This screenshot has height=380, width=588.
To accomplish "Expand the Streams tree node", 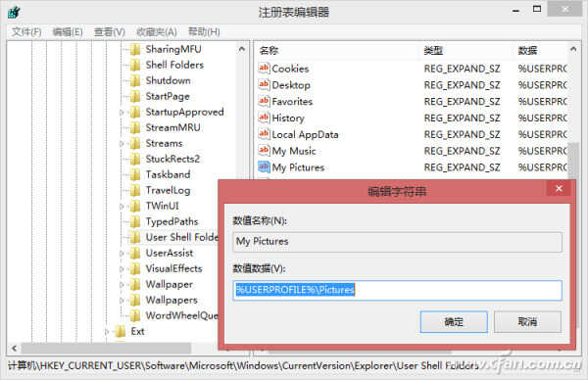I will (x=122, y=144).
